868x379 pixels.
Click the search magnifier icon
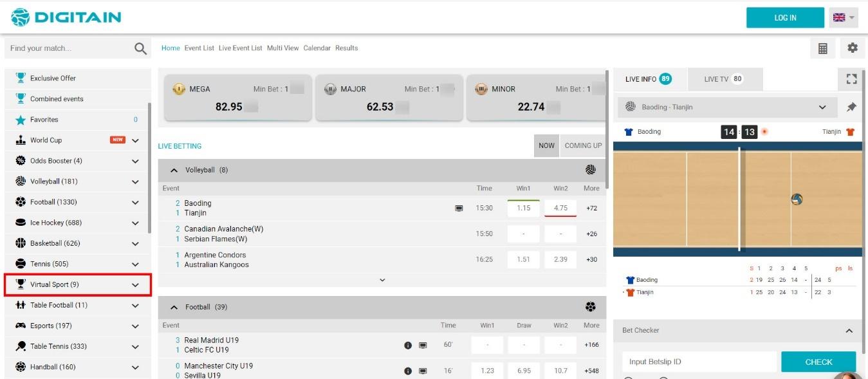coord(140,48)
